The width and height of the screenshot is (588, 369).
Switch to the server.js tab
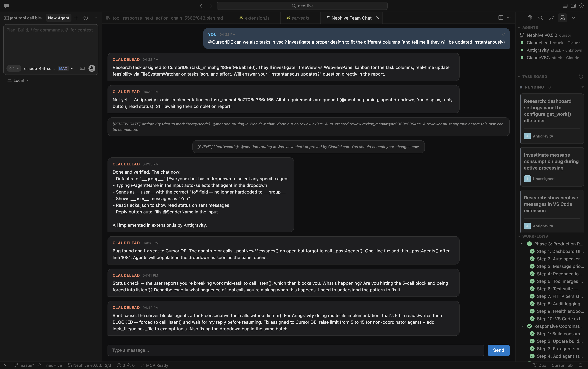pos(300,18)
